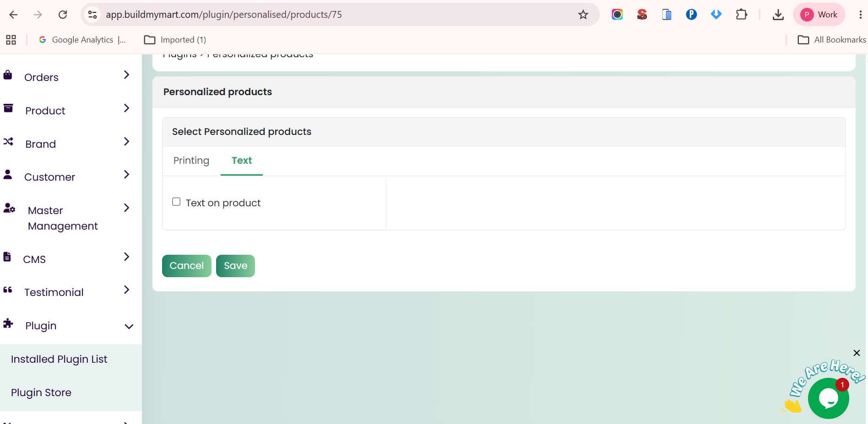Expand the CMS menu chevron
Screen dimensions: 868x424
[127, 257]
